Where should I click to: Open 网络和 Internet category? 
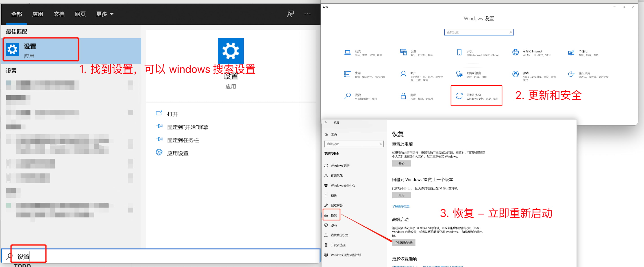(531, 53)
